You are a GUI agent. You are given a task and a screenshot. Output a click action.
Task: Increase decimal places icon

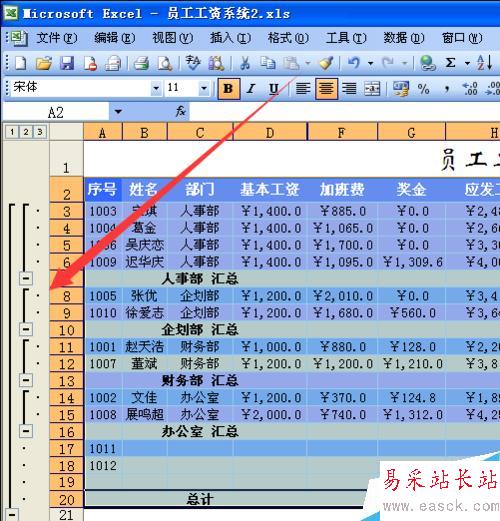[470, 89]
